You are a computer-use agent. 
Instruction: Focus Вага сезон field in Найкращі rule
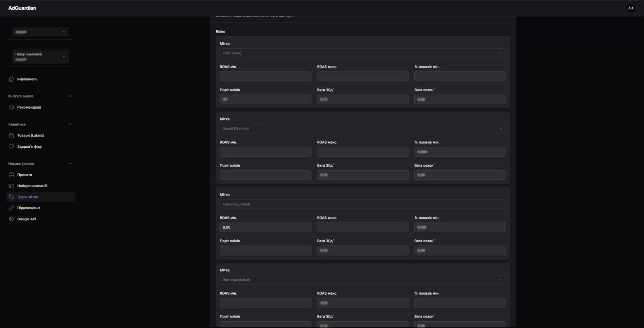coord(460,250)
